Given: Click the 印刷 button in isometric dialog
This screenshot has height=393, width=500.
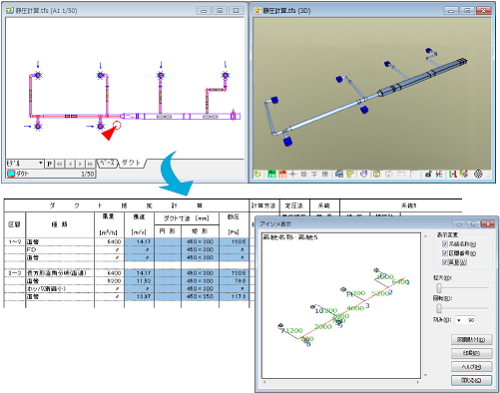Looking at the screenshot, I should 471,353.
